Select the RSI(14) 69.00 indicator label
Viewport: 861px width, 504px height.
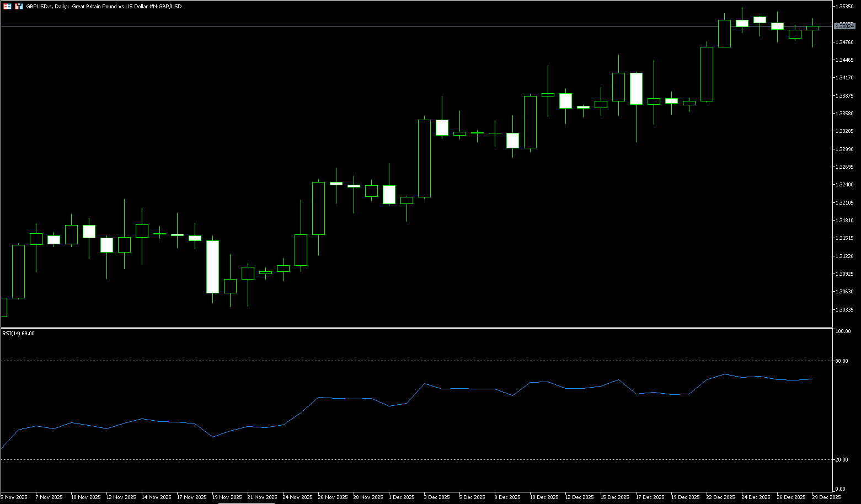tap(18, 334)
